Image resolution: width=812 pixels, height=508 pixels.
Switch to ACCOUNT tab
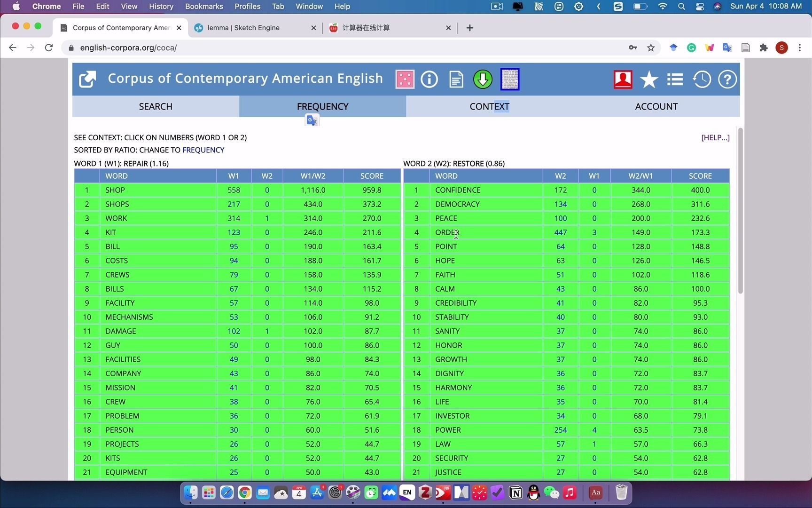(656, 106)
